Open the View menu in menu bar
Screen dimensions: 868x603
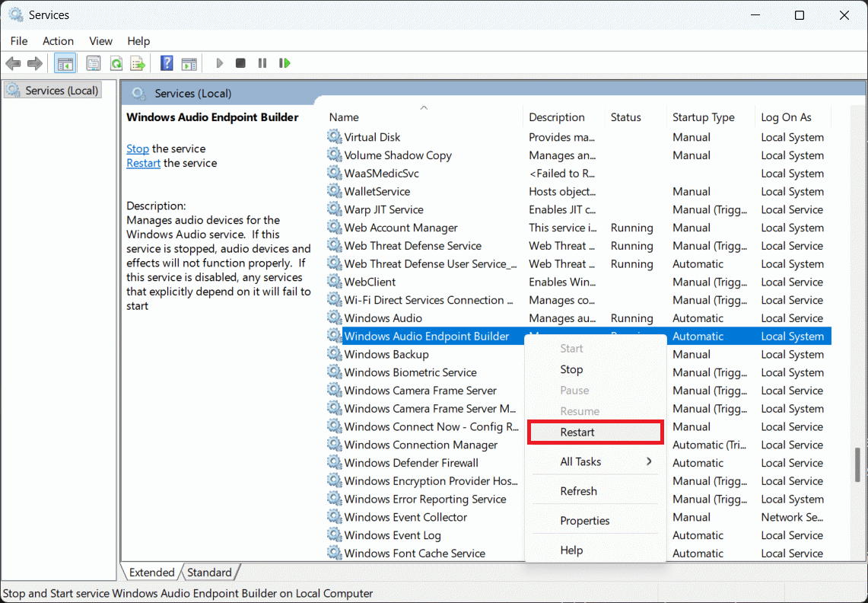pyautogui.click(x=100, y=41)
